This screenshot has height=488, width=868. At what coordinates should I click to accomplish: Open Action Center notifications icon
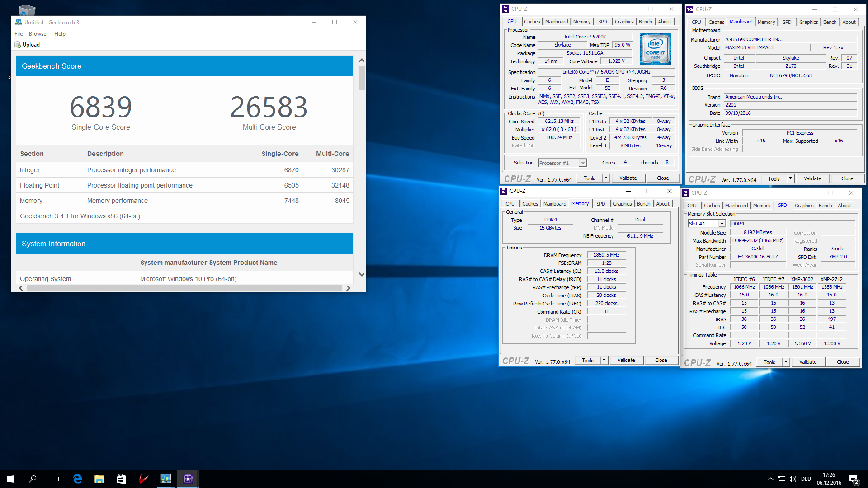(854, 479)
